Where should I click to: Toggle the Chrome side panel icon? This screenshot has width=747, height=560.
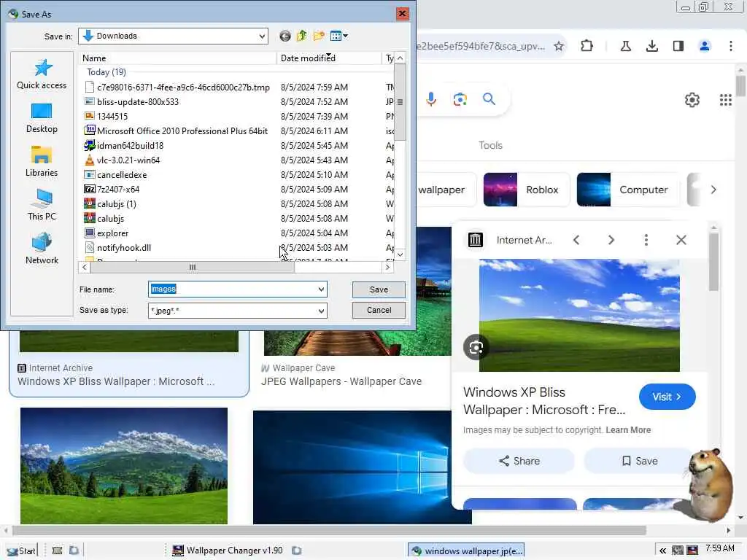click(x=678, y=46)
